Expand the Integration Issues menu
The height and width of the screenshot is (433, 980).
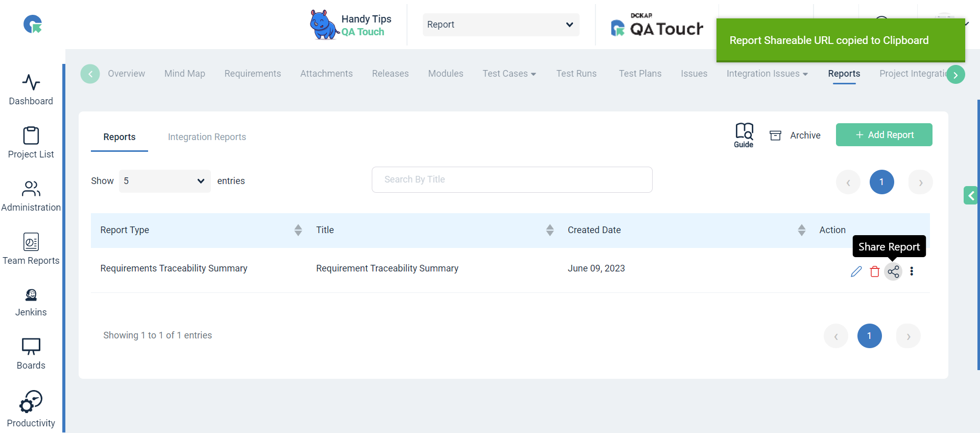coord(767,74)
